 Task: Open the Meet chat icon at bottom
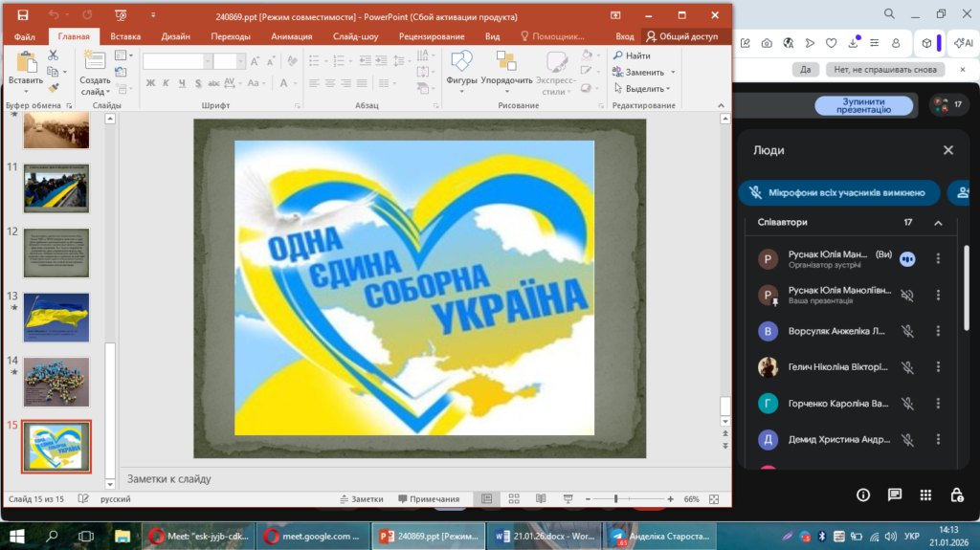[894, 495]
